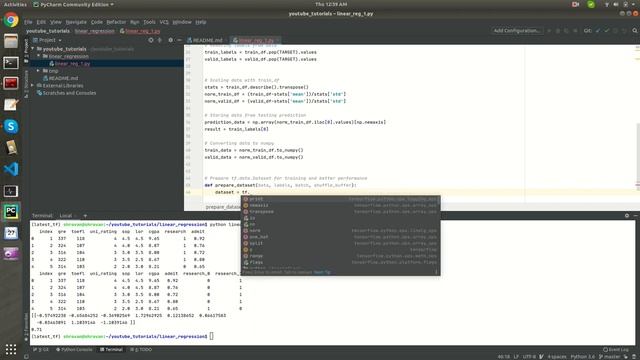Collapse the youtube_tutorials root folder
Viewport: 640px width, 360px height.
[33, 49]
